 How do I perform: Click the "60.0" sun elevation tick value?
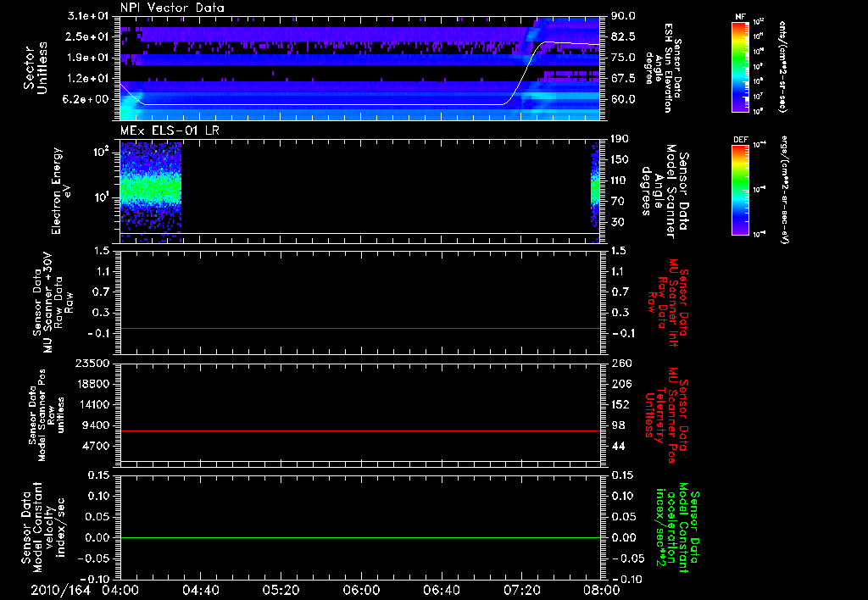(x=623, y=100)
